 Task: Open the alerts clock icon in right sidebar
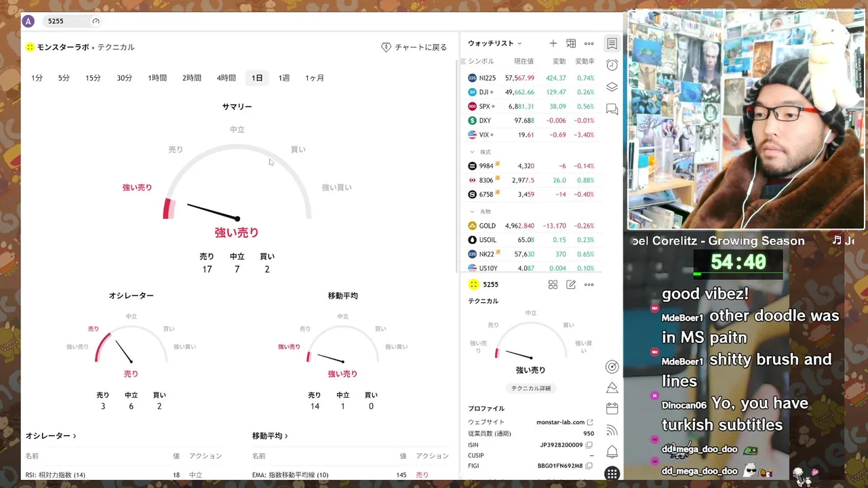[612, 65]
